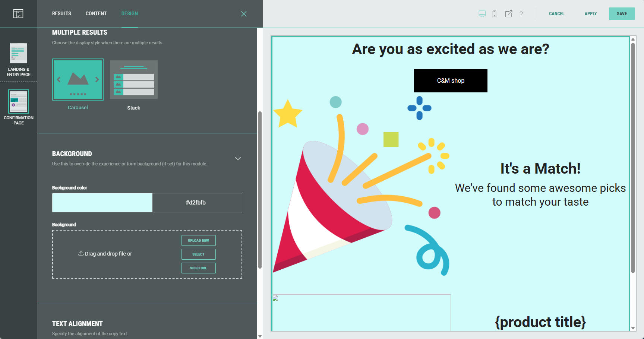Image resolution: width=644 pixels, height=339 pixels.
Task: Click the form layout icon at top-left
Action: [18, 14]
